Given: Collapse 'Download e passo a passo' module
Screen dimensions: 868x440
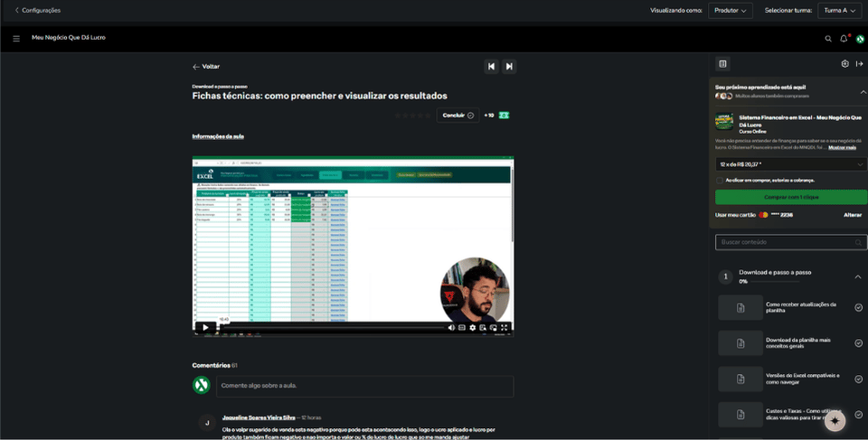Looking at the screenshot, I should (x=858, y=276).
